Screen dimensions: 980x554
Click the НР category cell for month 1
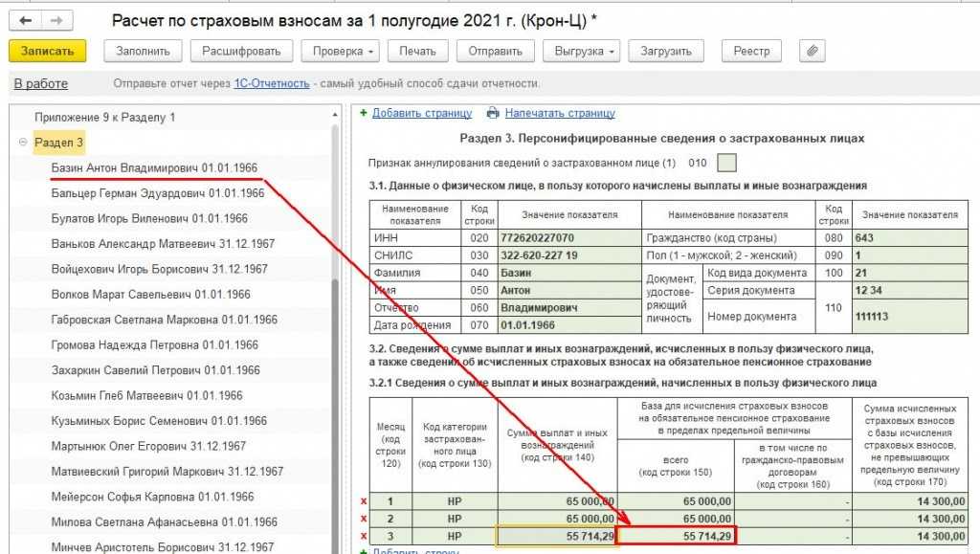coord(455,501)
